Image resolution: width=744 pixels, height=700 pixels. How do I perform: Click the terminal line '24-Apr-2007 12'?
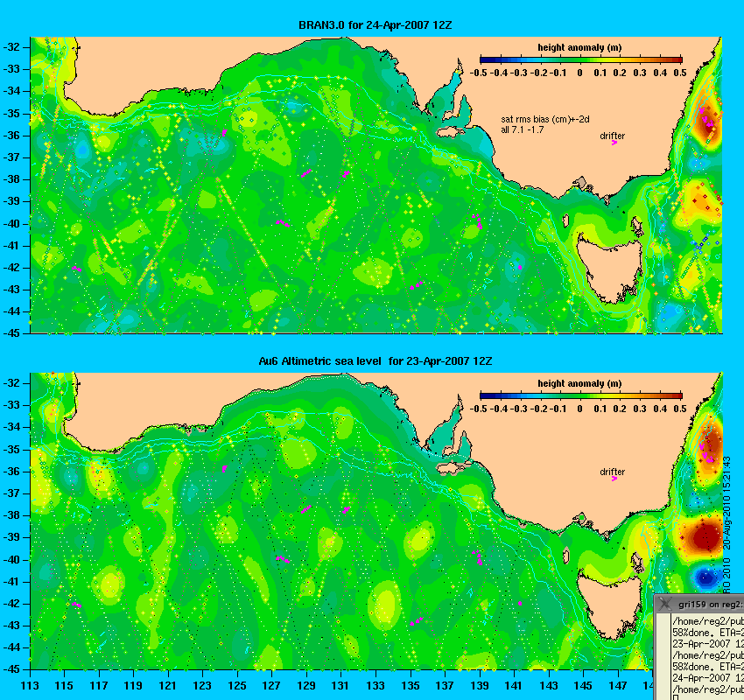click(x=707, y=678)
